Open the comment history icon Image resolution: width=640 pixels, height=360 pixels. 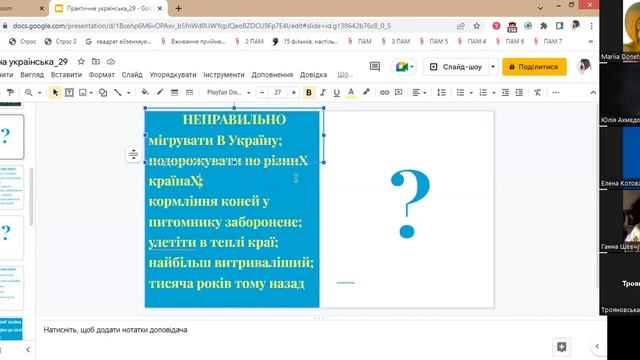pos(375,67)
